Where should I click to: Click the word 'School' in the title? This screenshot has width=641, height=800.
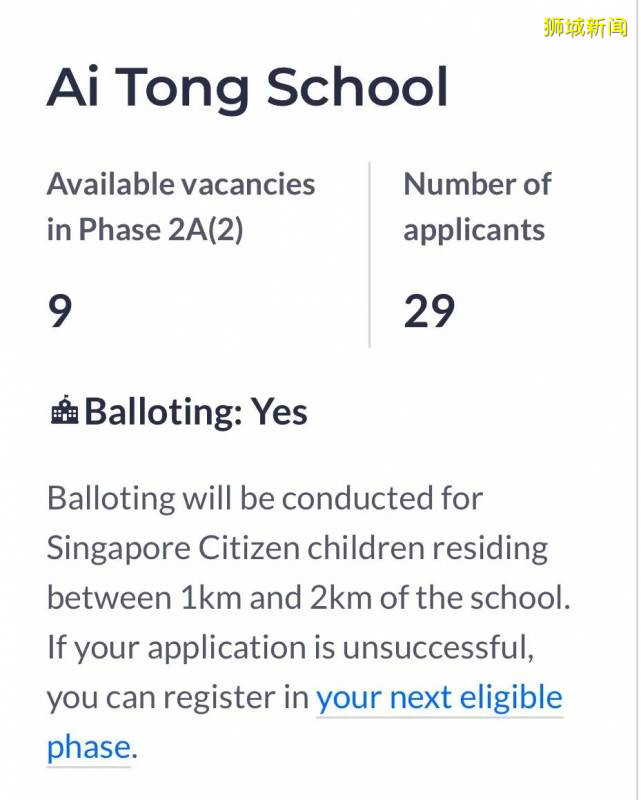[x=357, y=87]
